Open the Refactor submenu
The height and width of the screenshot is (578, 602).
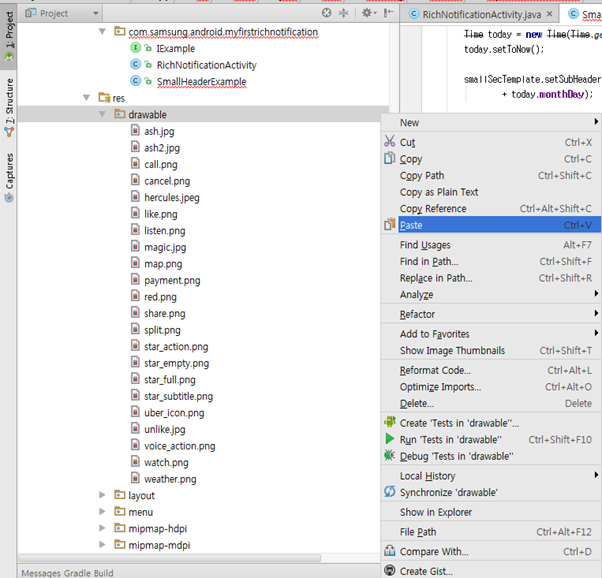[x=417, y=314]
